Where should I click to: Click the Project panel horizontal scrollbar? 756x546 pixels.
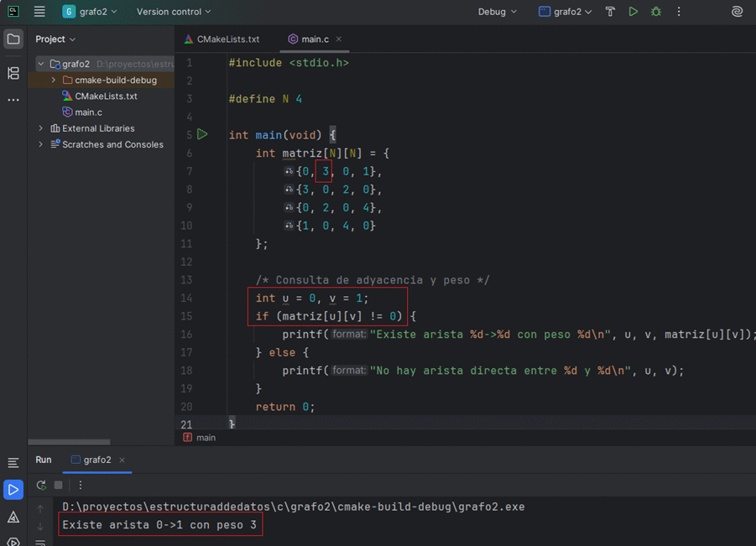69,442
